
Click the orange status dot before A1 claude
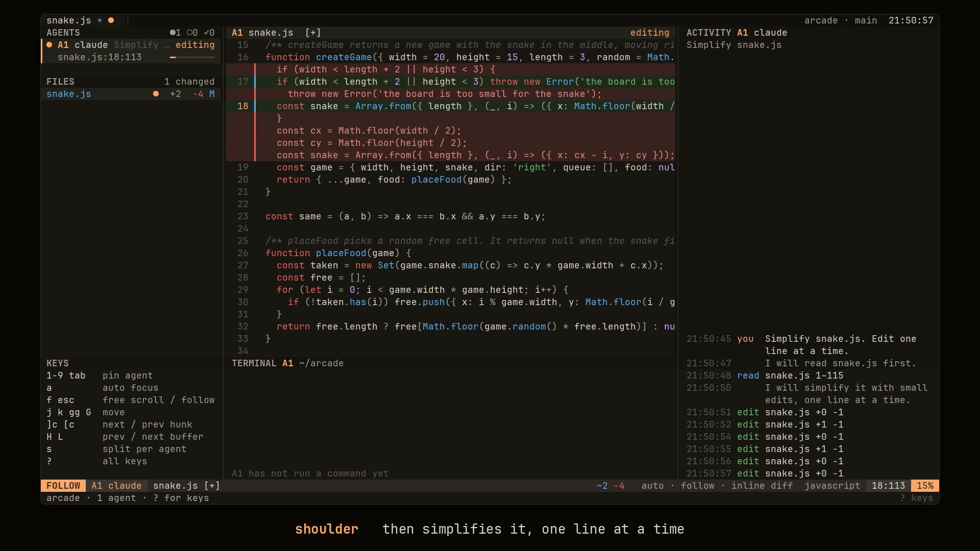(x=50, y=45)
